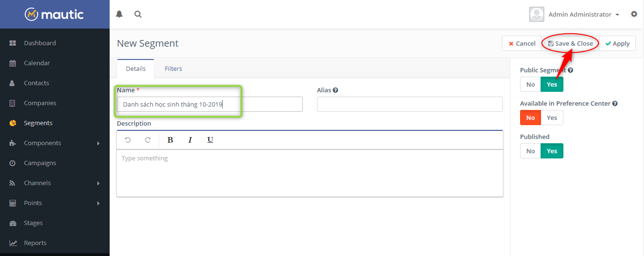
Task: Open the Admin Administrator user dropdown
Action: pyautogui.click(x=574, y=14)
